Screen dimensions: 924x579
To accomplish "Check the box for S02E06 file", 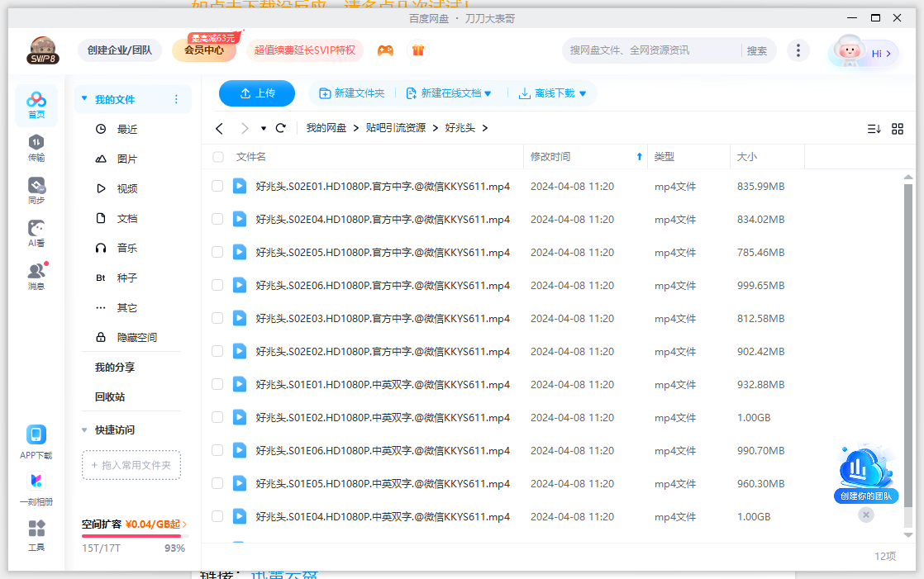I will click(217, 285).
